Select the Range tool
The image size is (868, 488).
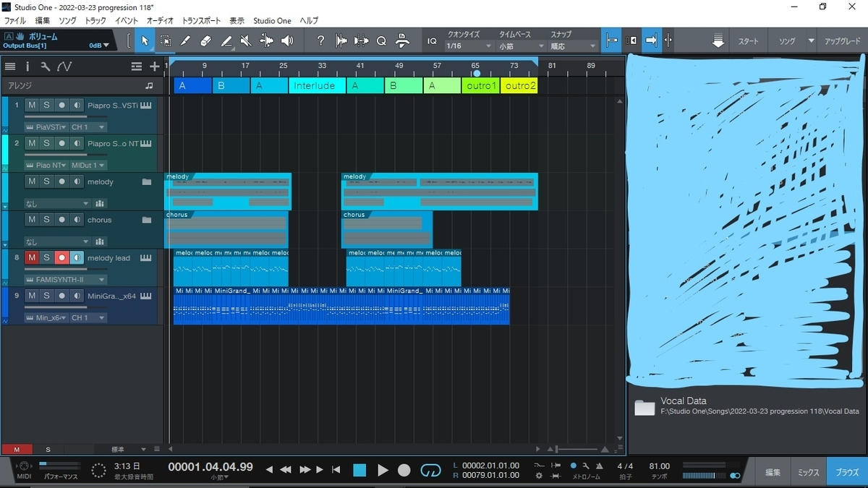click(x=166, y=41)
